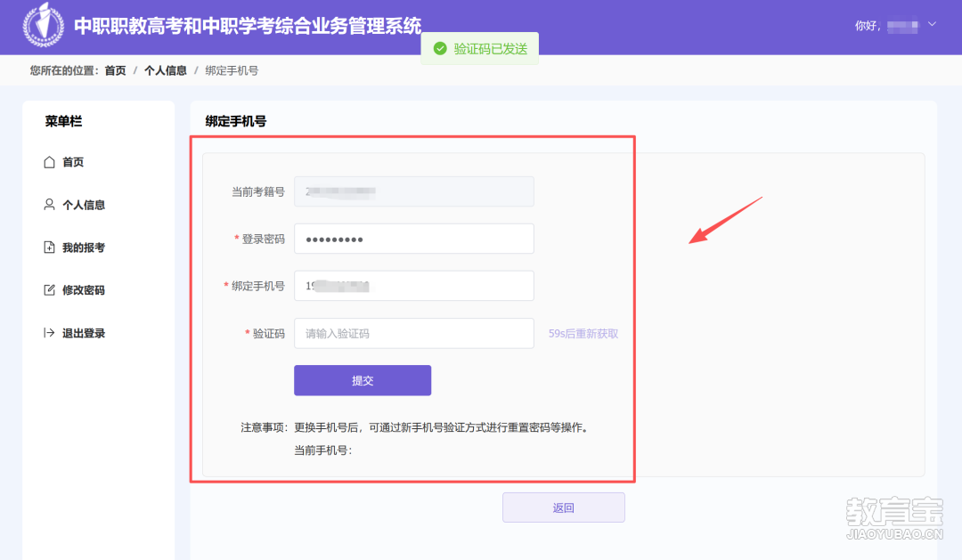Click the 提交 submit button
This screenshot has width=962, height=560.
point(363,380)
